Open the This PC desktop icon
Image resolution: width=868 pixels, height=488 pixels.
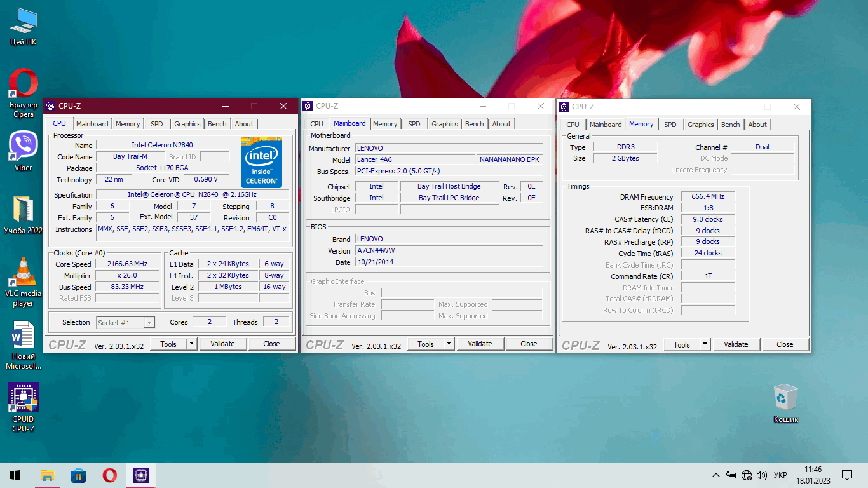click(24, 27)
